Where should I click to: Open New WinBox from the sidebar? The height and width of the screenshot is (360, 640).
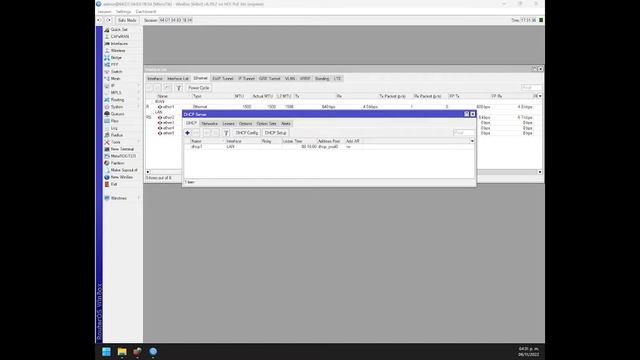122,177
